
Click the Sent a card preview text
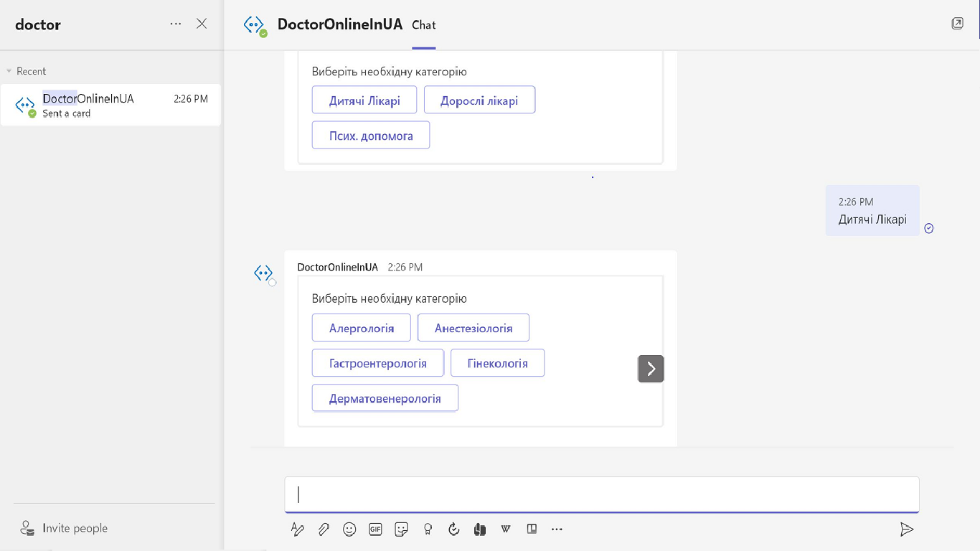67,113
